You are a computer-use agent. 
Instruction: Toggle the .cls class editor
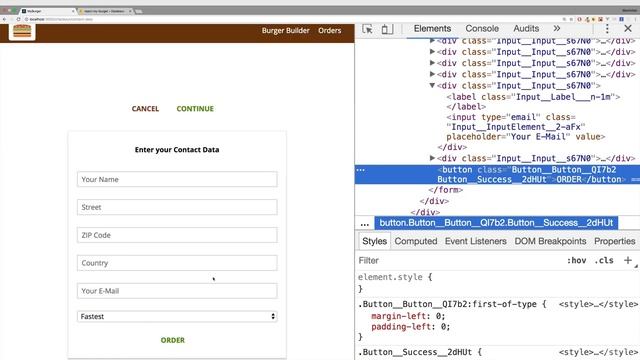coord(604,260)
